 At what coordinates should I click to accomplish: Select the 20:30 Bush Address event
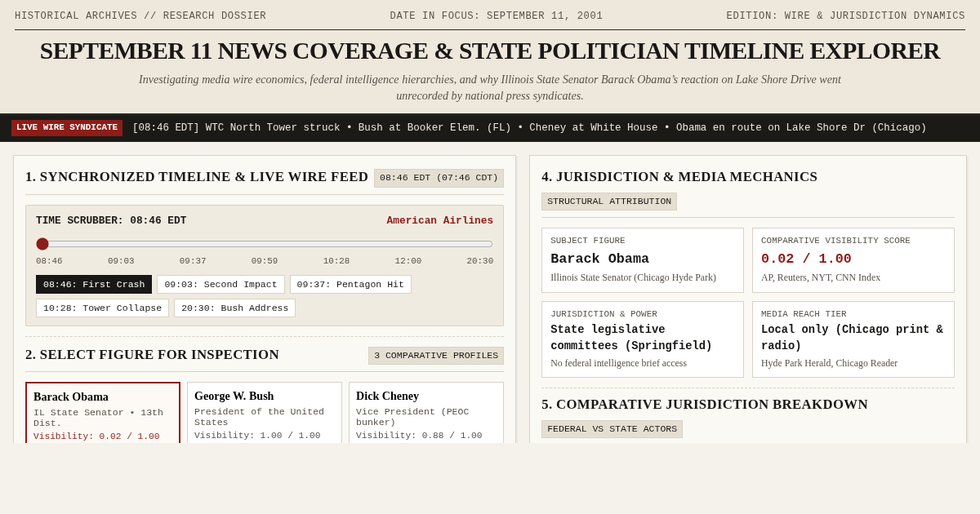pyautogui.click(x=234, y=308)
